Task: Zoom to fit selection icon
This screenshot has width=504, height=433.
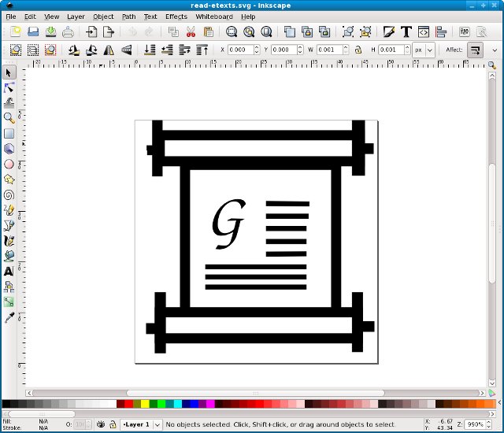Action: point(232,31)
